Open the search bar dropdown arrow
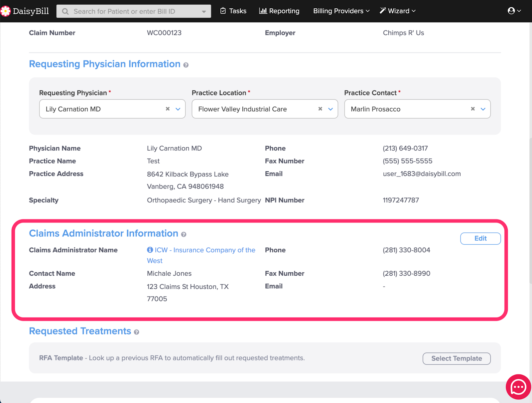This screenshot has height=403, width=532. 204,12
